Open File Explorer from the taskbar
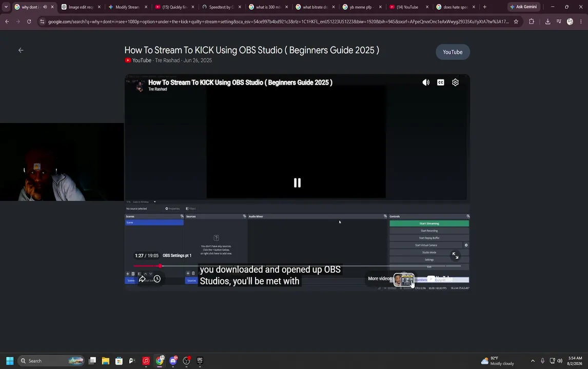This screenshot has width=588, height=369. 105,361
